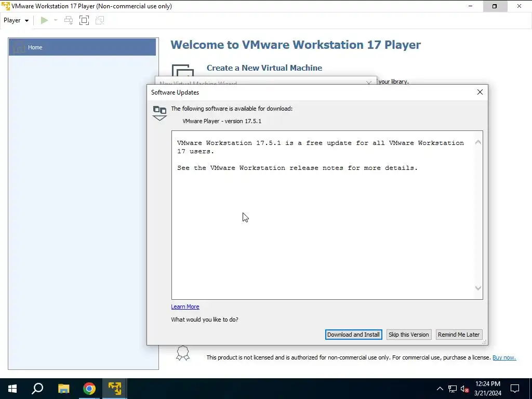Open the Windows Start menu
532x399 pixels.
[12, 389]
